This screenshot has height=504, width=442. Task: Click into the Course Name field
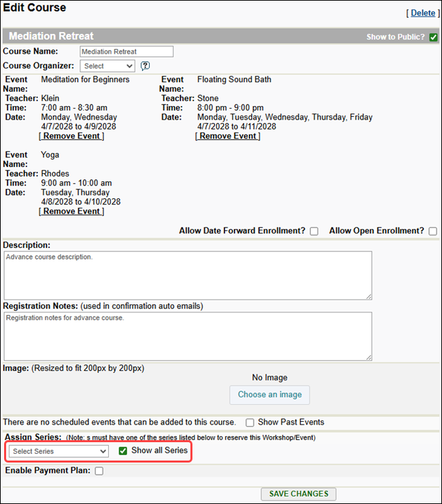point(126,52)
